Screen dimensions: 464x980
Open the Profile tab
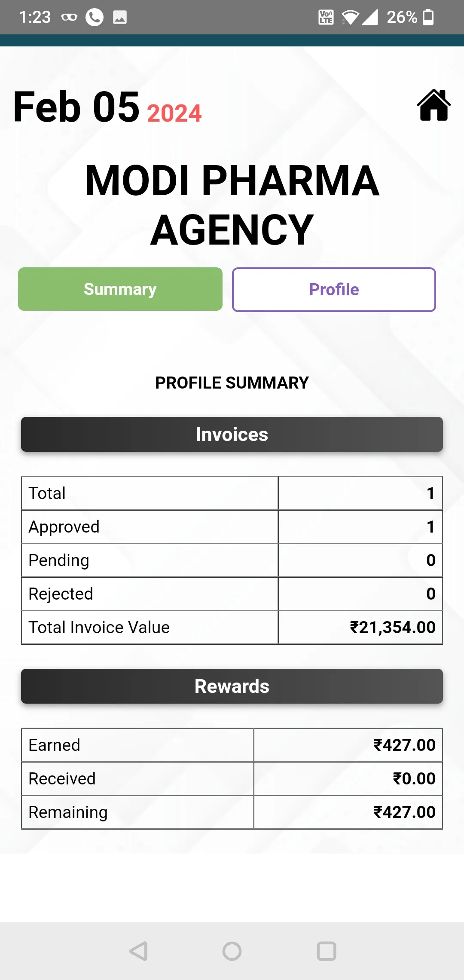click(x=334, y=289)
